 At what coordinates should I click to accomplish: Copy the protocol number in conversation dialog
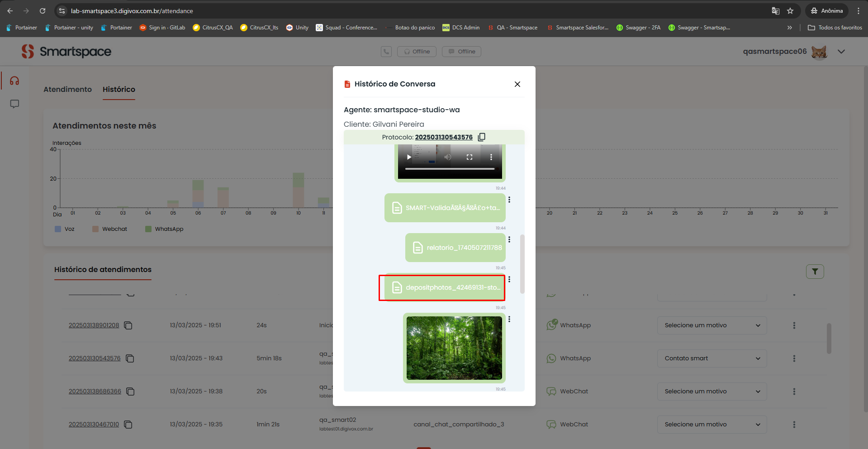482,137
